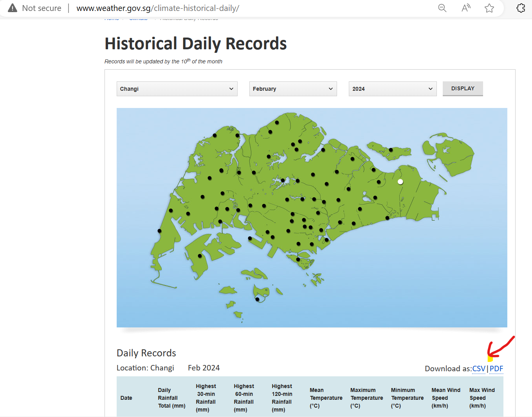This screenshot has width=532, height=417.
Task: Open the Read Aloud icon
Action: (466, 8)
